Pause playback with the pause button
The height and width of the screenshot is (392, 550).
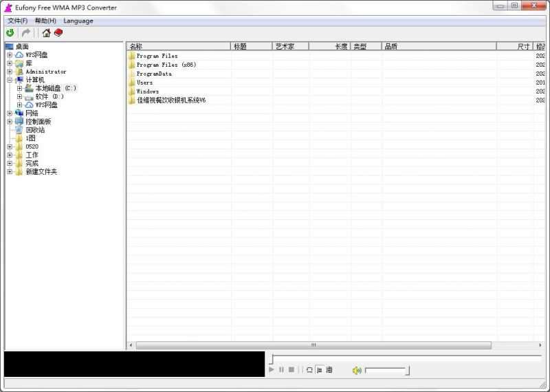[x=281, y=369]
